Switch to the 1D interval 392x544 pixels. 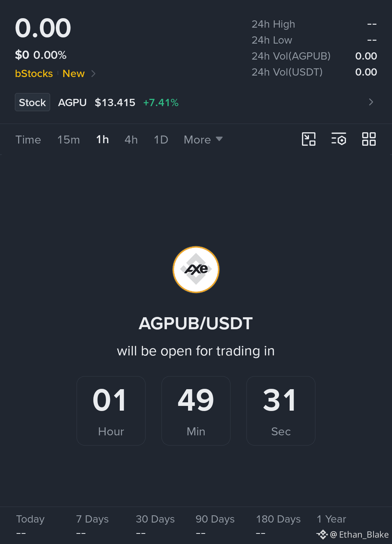coord(161,140)
